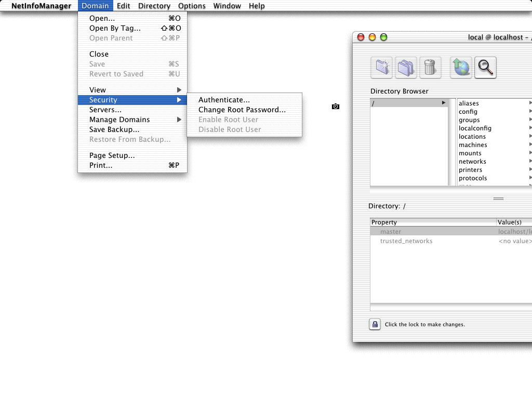Select Close in the Domain menu
The height and width of the screenshot is (399, 532).
(x=132, y=54)
